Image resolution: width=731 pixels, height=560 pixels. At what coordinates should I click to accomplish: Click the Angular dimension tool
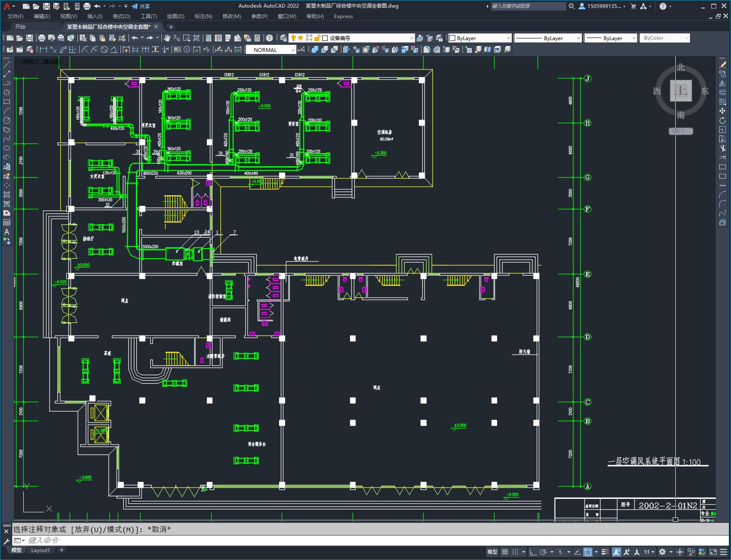point(114,50)
